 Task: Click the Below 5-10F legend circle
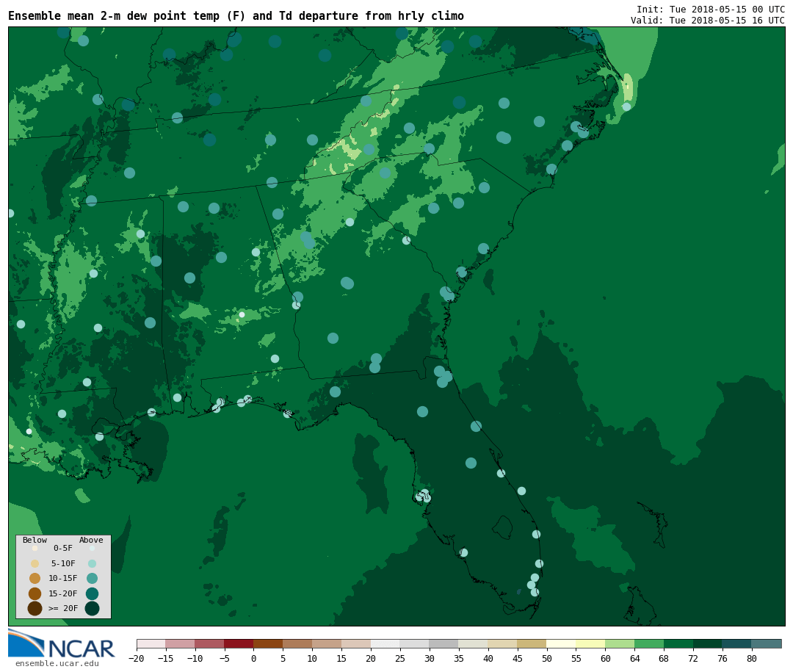pyautogui.click(x=35, y=563)
